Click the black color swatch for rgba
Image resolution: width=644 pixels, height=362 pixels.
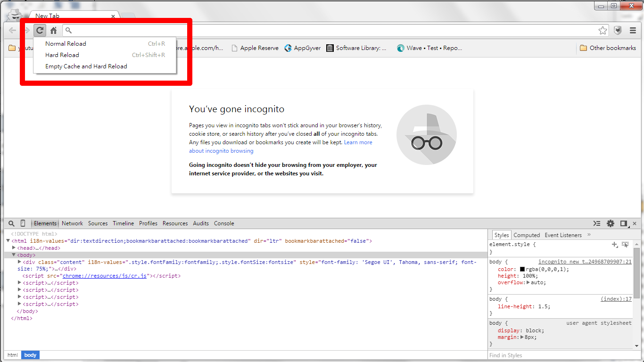[522, 270]
